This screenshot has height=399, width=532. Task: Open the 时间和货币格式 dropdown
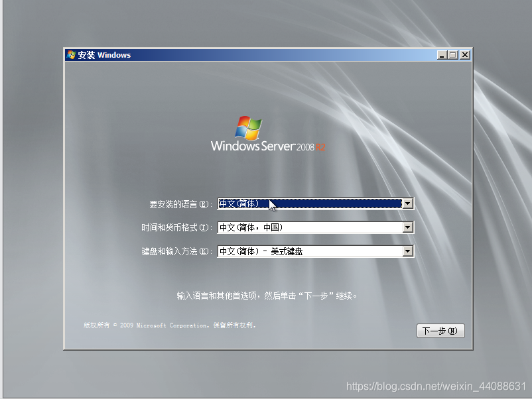tap(408, 227)
